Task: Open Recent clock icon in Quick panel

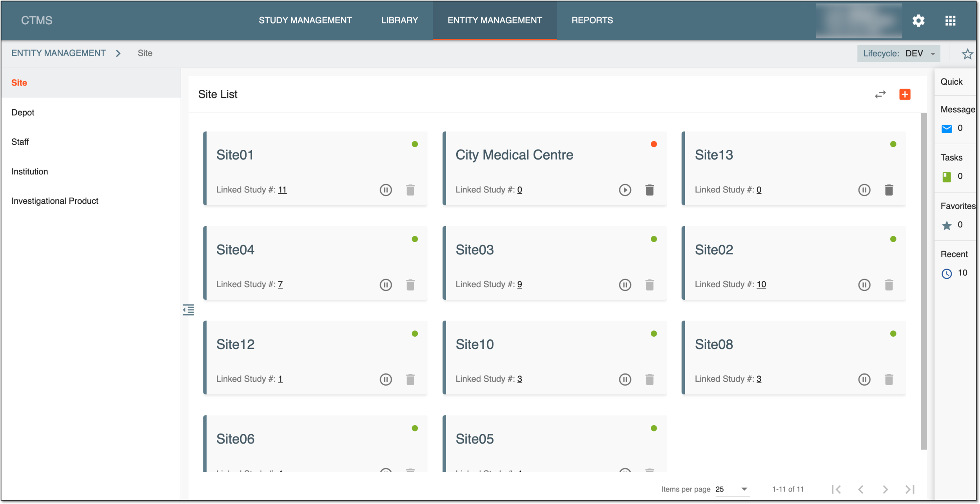Action: [946, 274]
